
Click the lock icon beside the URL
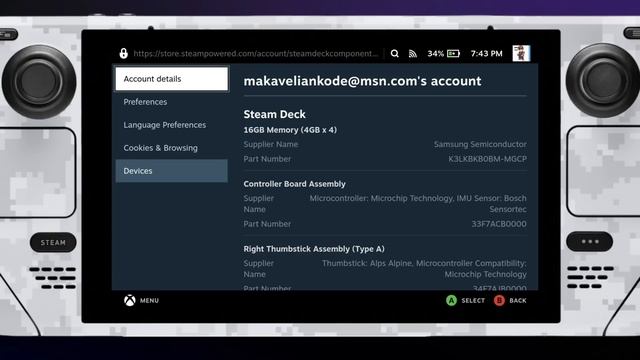tap(123, 53)
